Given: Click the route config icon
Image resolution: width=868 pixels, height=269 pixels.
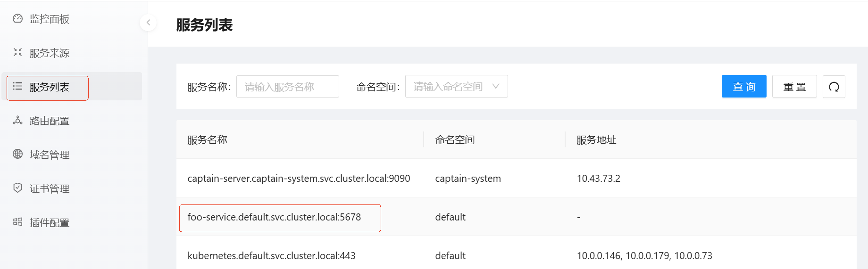Looking at the screenshot, I should [x=18, y=121].
